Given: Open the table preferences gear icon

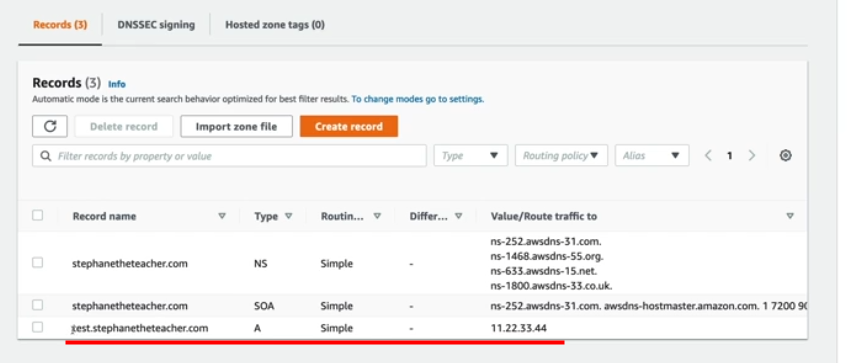Looking at the screenshot, I should (x=785, y=155).
